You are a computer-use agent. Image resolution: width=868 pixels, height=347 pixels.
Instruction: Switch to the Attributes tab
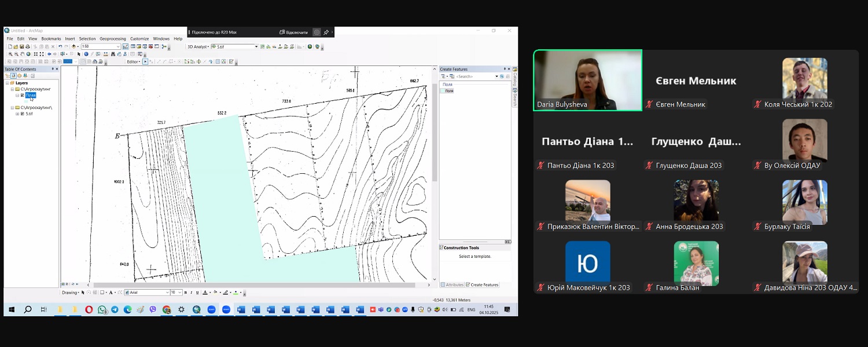[x=453, y=284]
